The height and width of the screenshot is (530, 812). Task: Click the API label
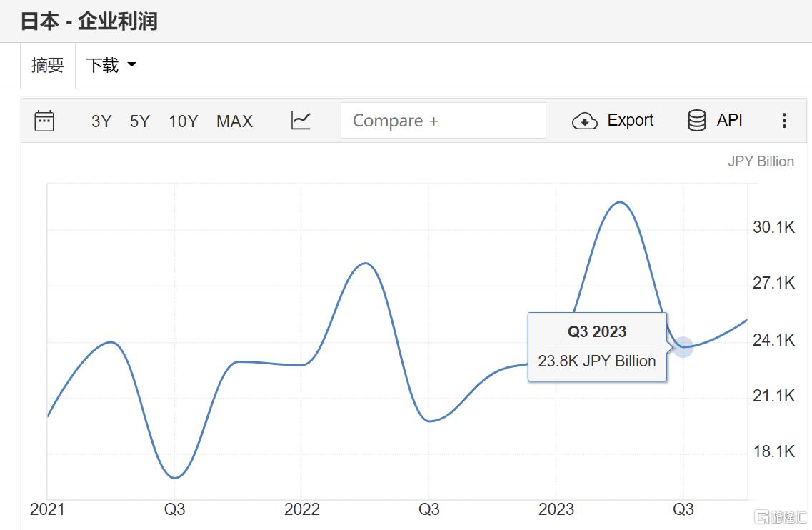[730, 120]
